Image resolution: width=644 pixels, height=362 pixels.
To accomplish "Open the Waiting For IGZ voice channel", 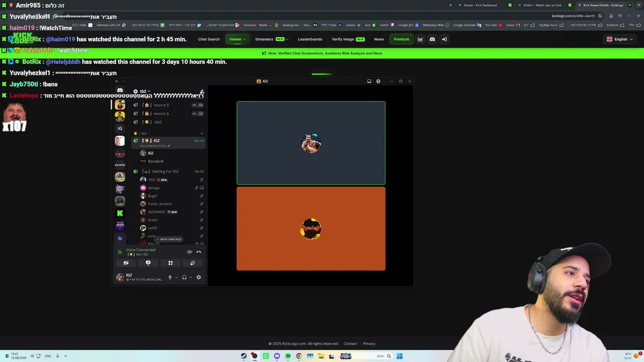I will (x=168, y=171).
